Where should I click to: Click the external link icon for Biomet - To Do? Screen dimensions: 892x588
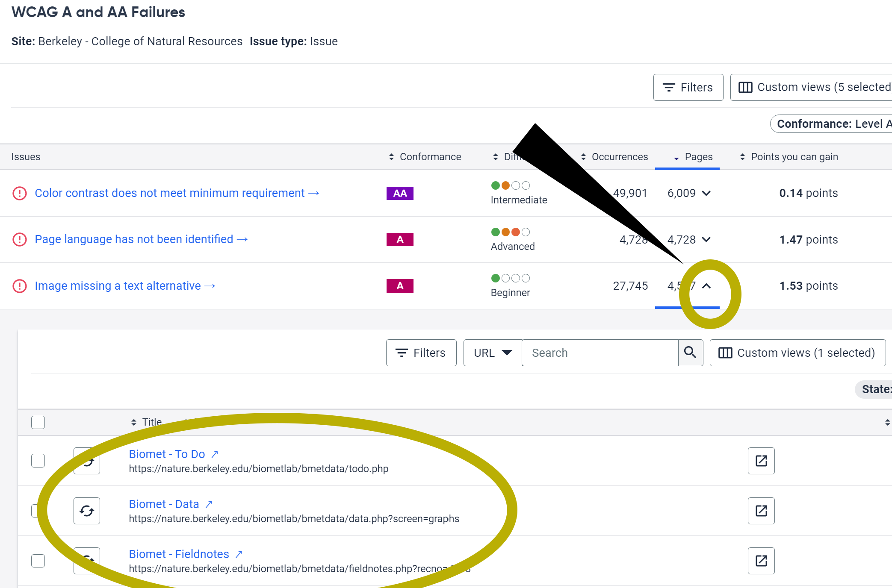[x=761, y=461]
